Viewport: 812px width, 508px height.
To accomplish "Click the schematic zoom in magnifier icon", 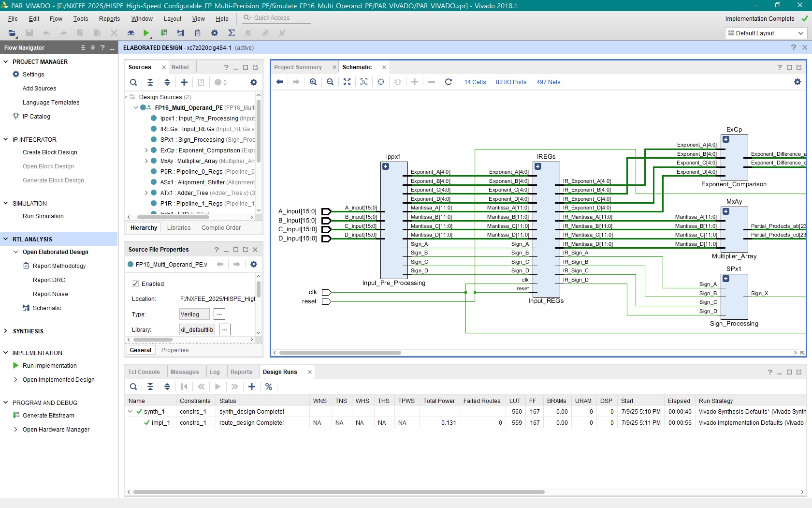I will click(313, 82).
